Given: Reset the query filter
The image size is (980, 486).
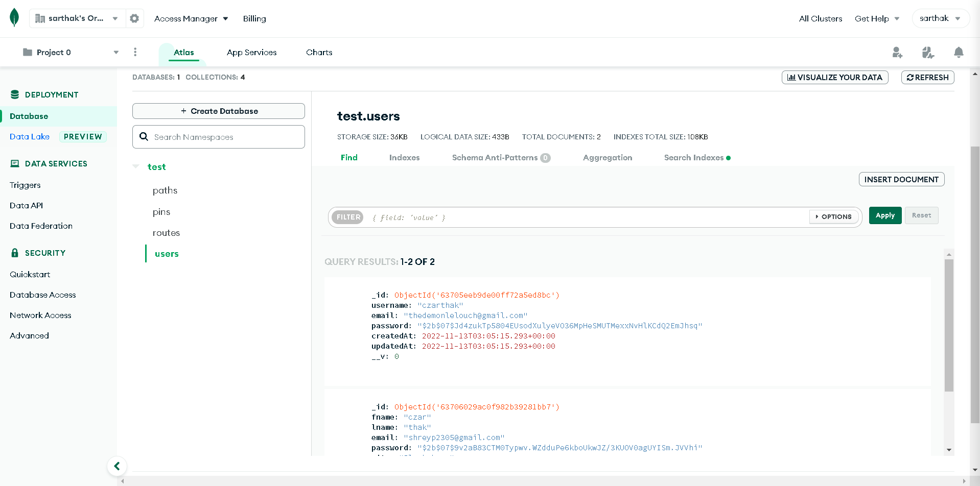Looking at the screenshot, I should tap(921, 215).
